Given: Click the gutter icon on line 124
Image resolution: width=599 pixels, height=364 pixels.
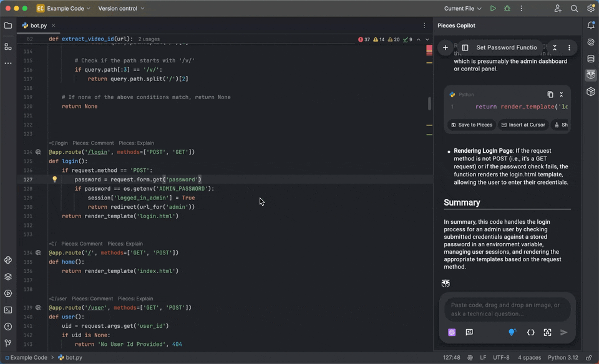Looking at the screenshot, I should tap(38, 152).
